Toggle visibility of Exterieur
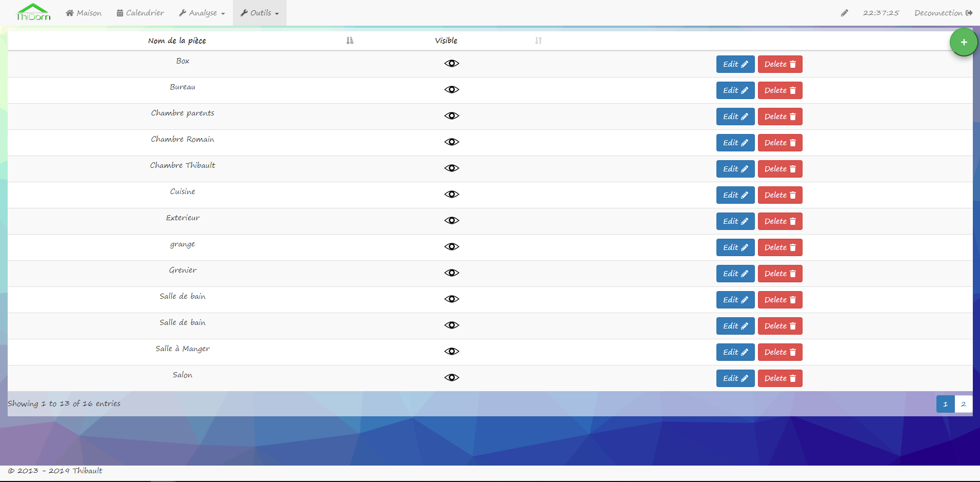Viewport: 980px width, 482px height. (452, 220)
